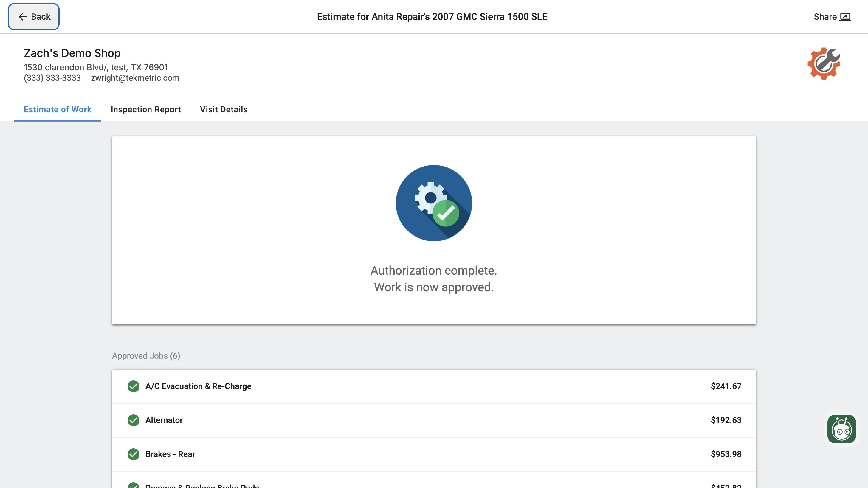Click the blue authorization complete gear icon
The height and width of the screenshot is (488, 868).
pos(434,203)
